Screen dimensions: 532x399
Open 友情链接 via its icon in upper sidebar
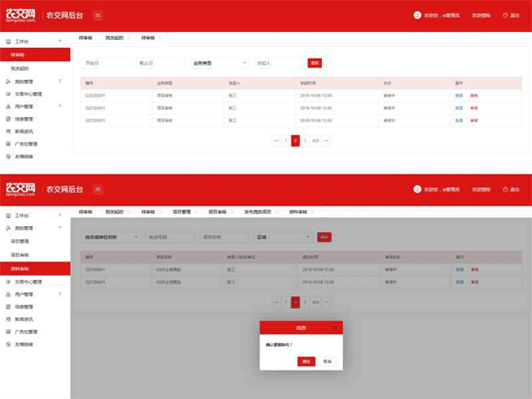point(8,155)
